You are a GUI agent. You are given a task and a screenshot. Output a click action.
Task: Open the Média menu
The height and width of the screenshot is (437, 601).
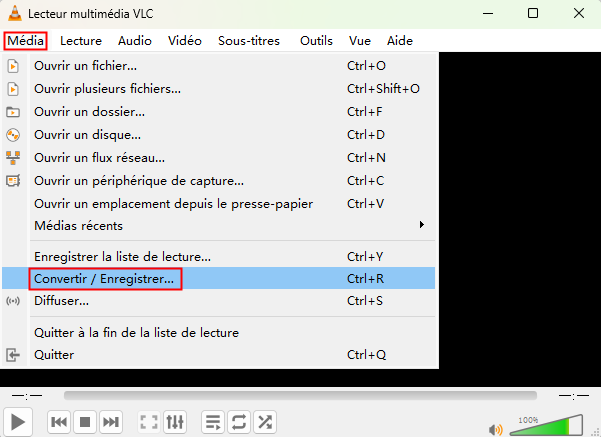25,41
